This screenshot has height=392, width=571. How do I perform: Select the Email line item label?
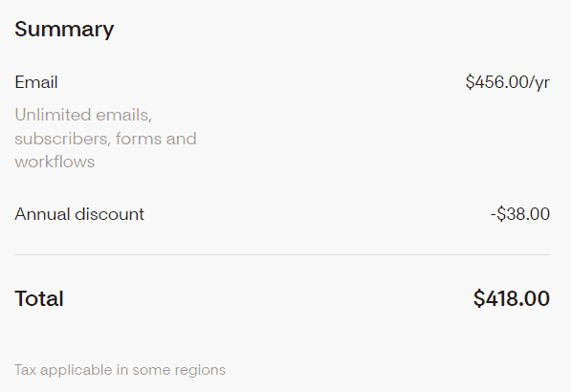point(36,82)
